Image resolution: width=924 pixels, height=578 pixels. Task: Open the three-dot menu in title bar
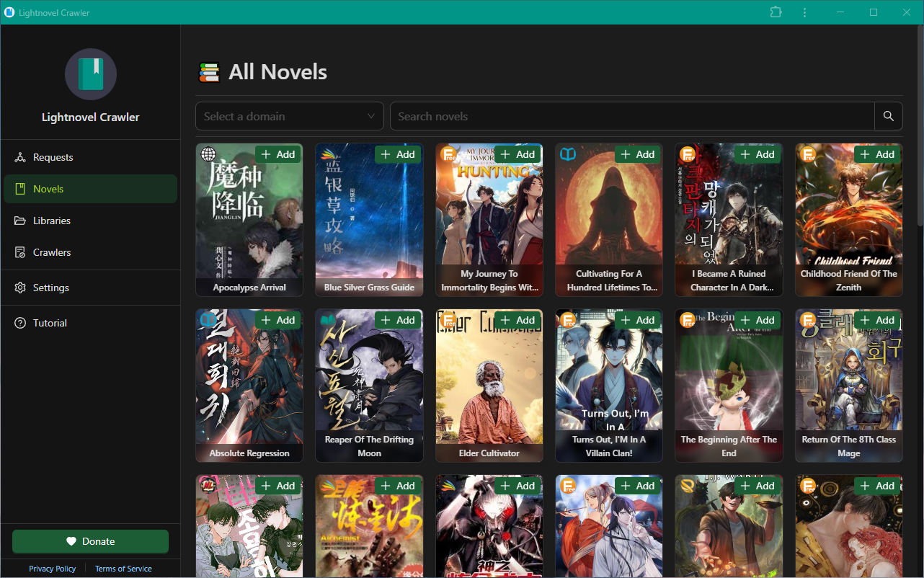[x=805, y=12]
